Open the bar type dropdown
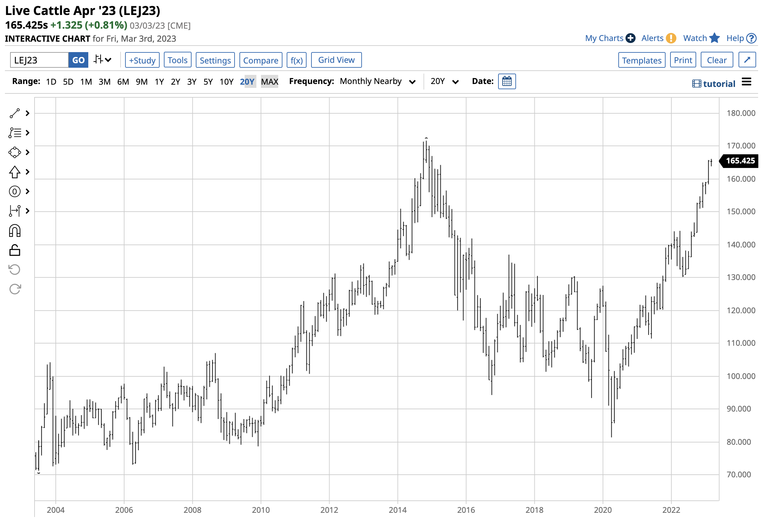Screen dimensions: 776x532 pos(103,60)
